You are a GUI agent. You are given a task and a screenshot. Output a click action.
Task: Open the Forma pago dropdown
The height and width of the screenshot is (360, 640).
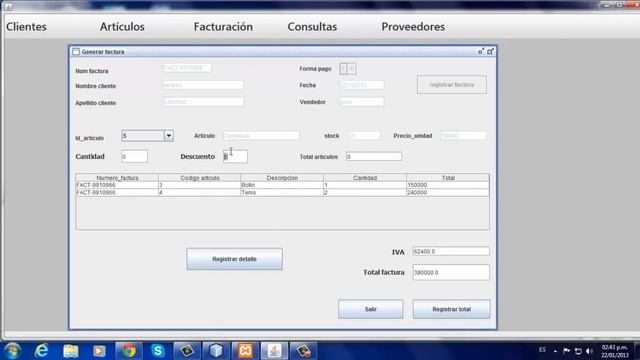click(x=348, y=69)
